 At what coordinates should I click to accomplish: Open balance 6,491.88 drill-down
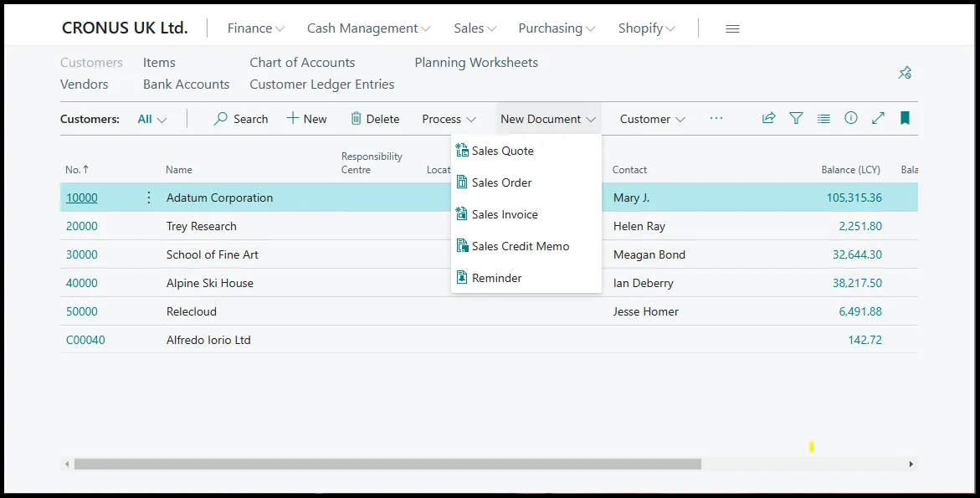(x=860, y=311)
